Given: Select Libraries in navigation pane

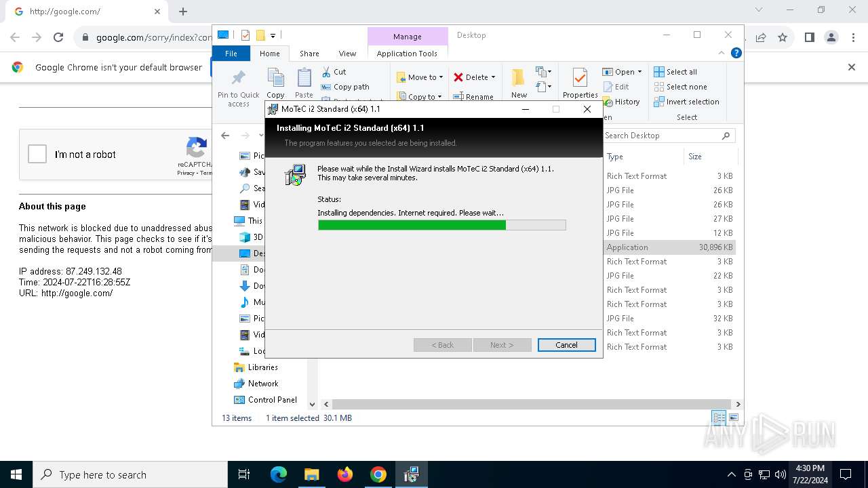Looking at the screenshot, I should [x=262, y=367].
